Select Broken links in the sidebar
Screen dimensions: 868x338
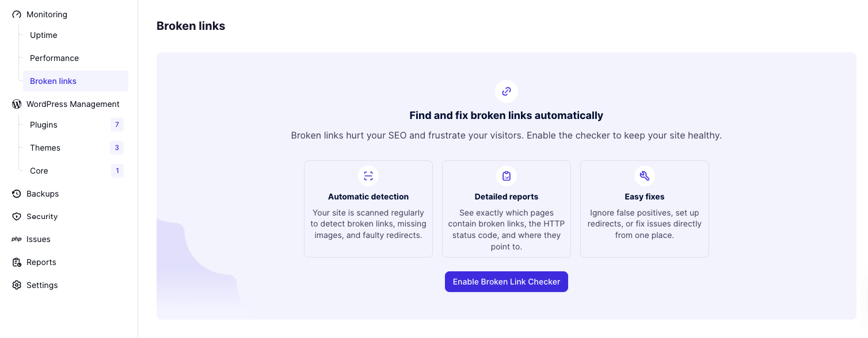(x=53, y=81)
